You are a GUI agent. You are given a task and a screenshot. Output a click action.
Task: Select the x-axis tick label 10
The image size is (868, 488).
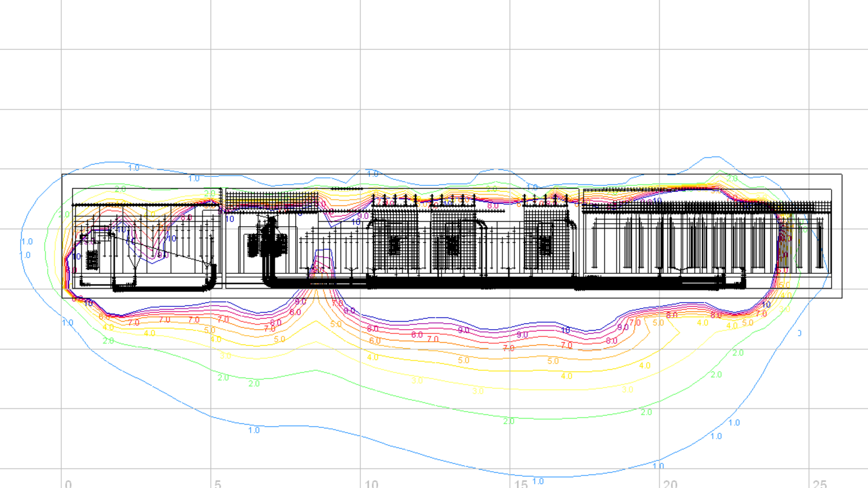click(371, 484)
